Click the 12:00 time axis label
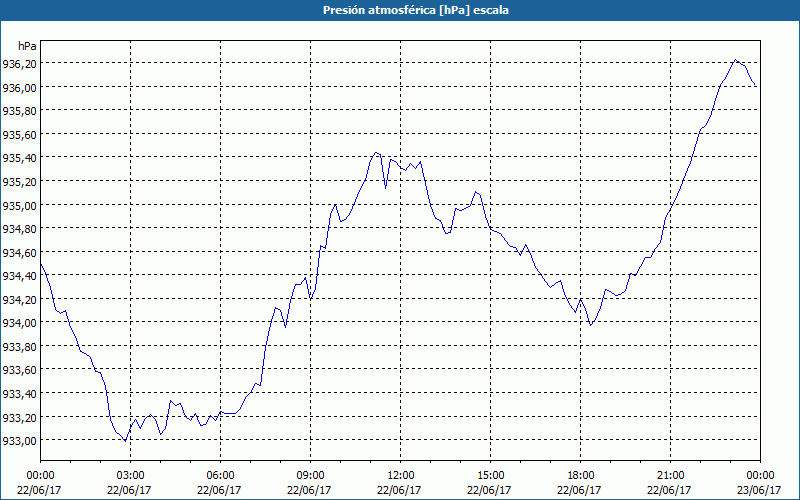 coord(400,475)
